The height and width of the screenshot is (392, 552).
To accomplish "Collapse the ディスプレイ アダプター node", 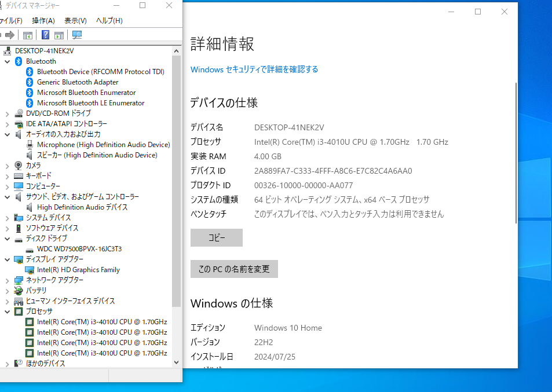I will tap(7, 259).
